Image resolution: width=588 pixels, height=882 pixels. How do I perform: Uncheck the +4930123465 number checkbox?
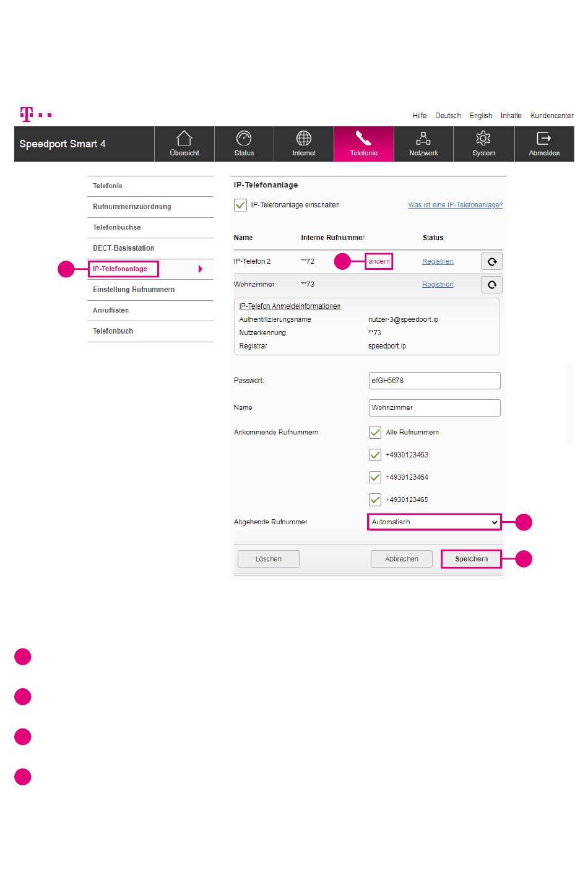(374, 499)
